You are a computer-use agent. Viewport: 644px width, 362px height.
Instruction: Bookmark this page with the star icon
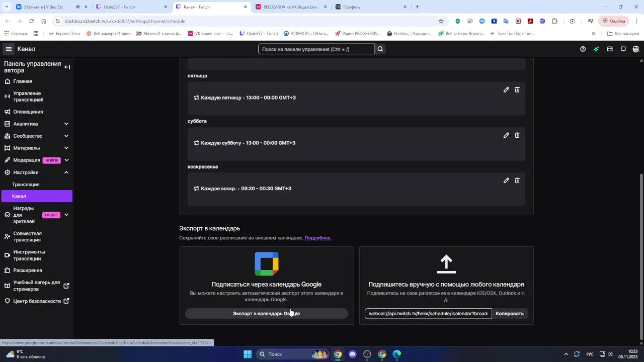pos(441,21)
